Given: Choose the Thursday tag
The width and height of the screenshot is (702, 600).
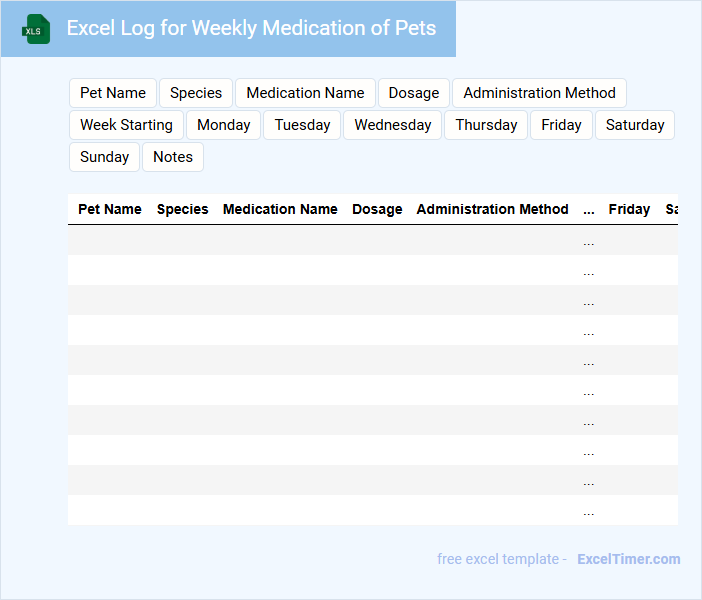Looking at the screenshot, I should tap(486, 125).
